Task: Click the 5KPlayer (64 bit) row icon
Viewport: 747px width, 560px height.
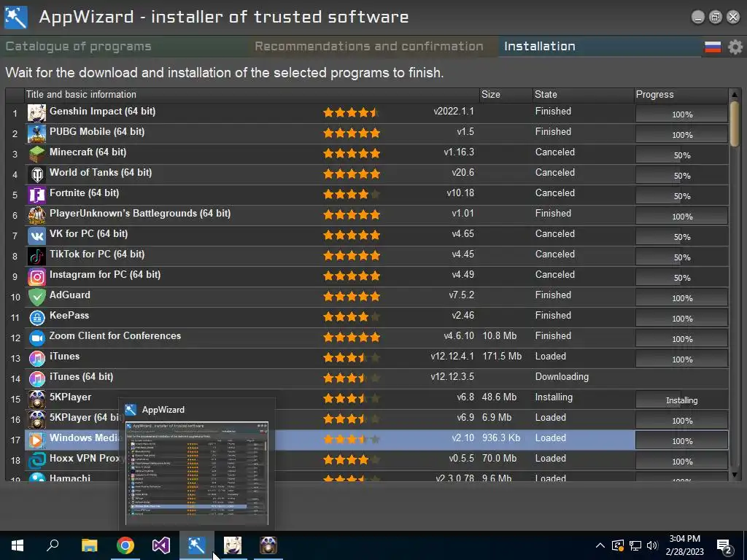Action: (x=36, y=420)
